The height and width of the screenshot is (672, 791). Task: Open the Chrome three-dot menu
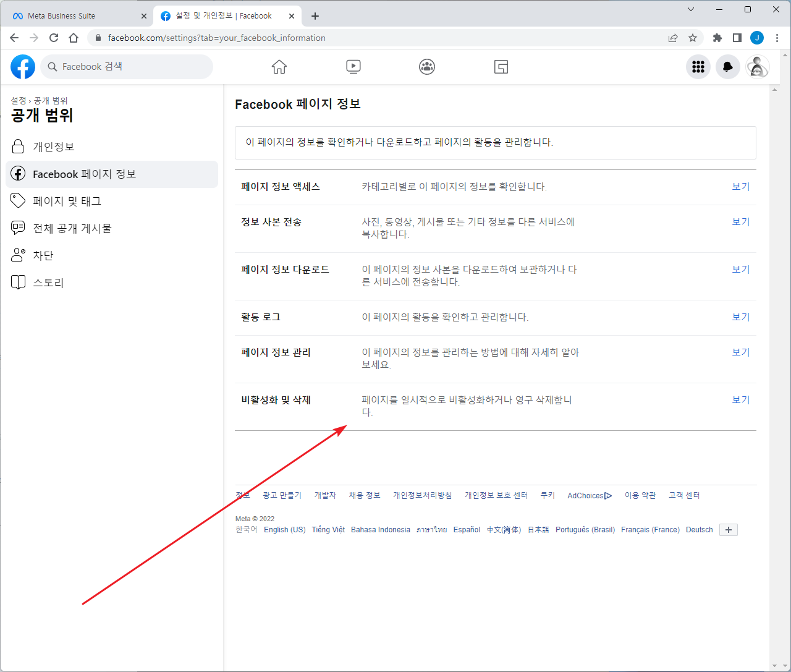[777, 38]
